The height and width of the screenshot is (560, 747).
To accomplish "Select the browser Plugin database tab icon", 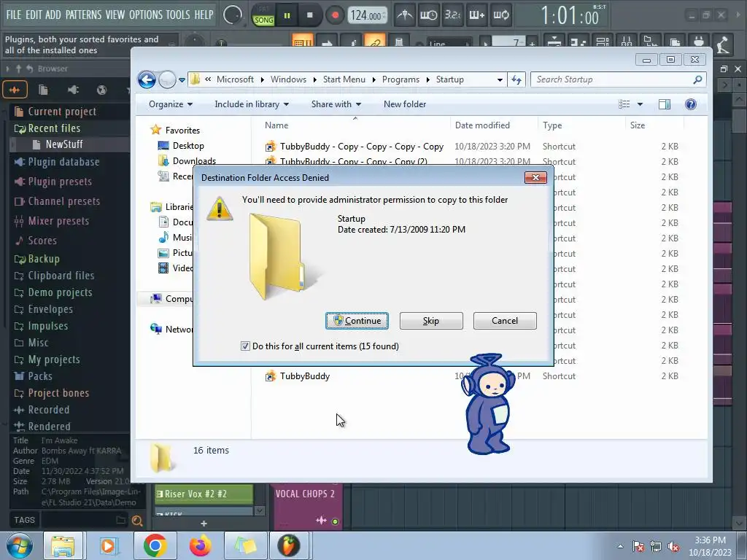I will 73,90.
